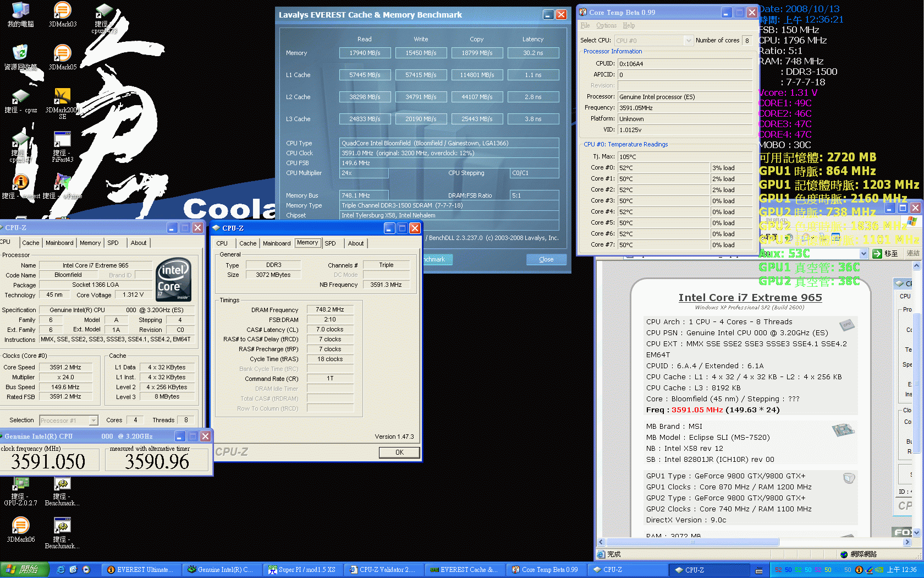Switch to CPU-Z Validator taskbar button
The height and width of the screenshot is (578, 924).
[383, 570]
